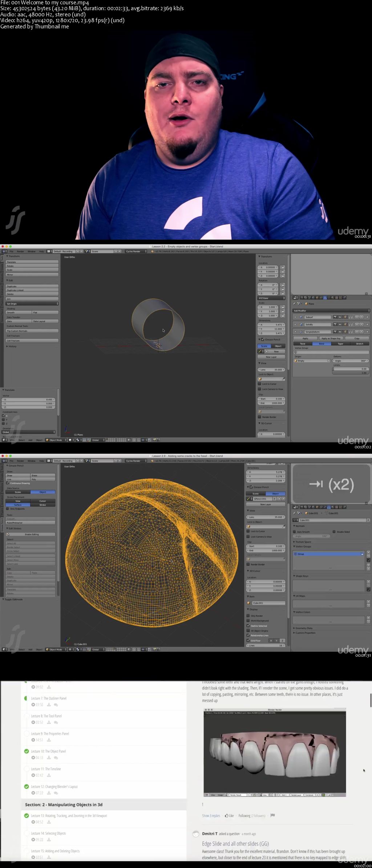Download Lecture 13 with its download icon
This screenshot has width=372, height=868.
point(49,822)
